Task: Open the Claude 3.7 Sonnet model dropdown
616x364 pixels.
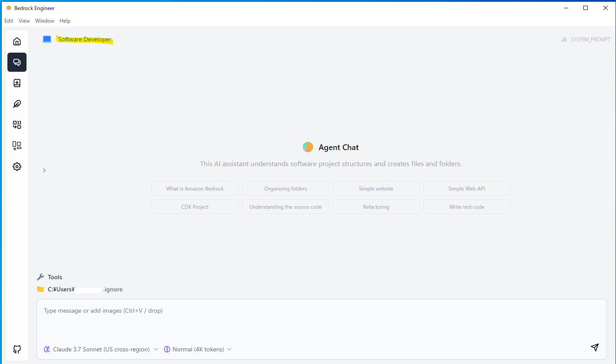Action: tap(101, 349)
